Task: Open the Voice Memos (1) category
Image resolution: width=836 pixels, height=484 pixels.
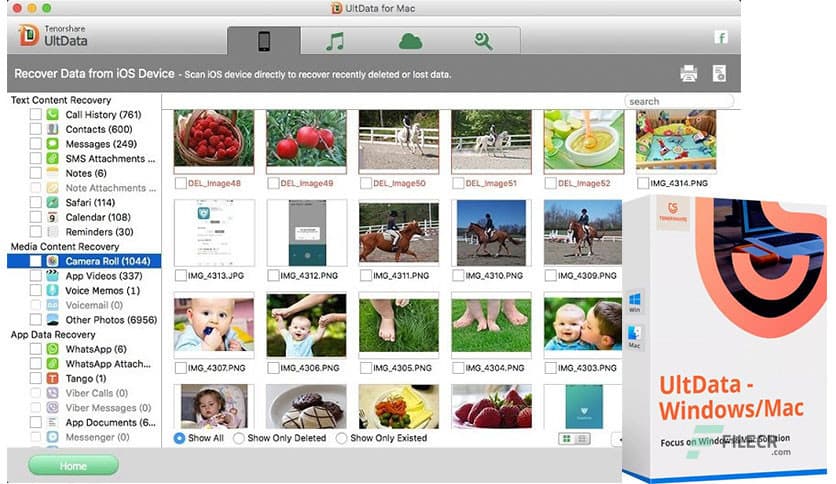Action: click(x=102, y=291)
